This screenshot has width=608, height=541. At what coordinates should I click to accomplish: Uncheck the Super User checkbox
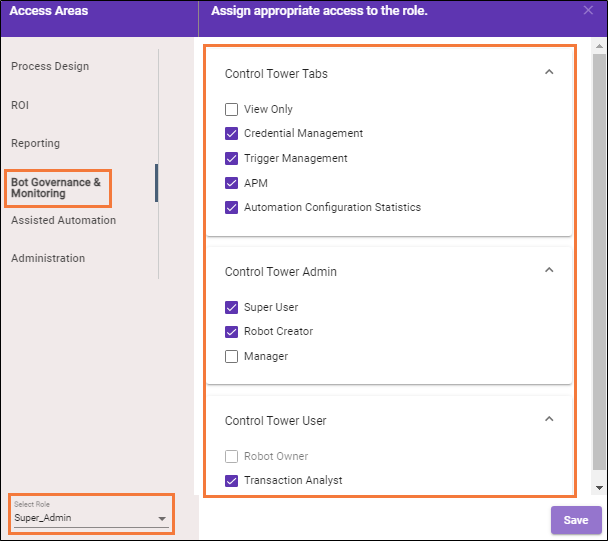(x=232, y=307)
